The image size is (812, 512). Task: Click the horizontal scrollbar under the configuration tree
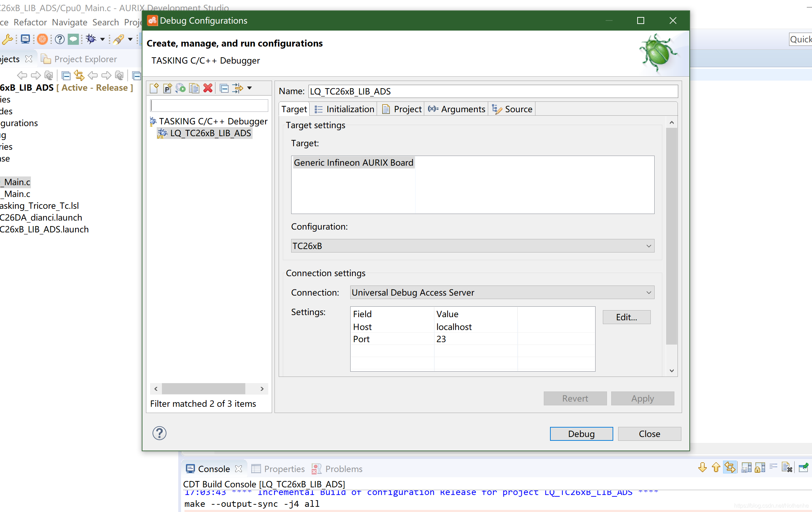coord(204,389)
